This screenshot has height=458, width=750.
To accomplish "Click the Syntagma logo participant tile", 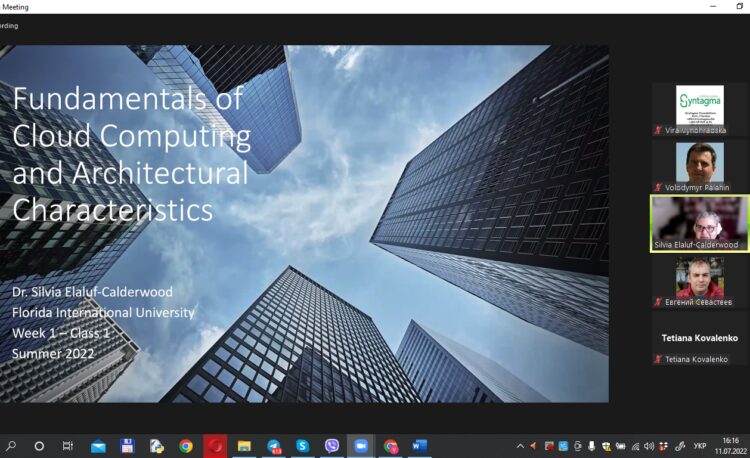I will coord(699,108).
